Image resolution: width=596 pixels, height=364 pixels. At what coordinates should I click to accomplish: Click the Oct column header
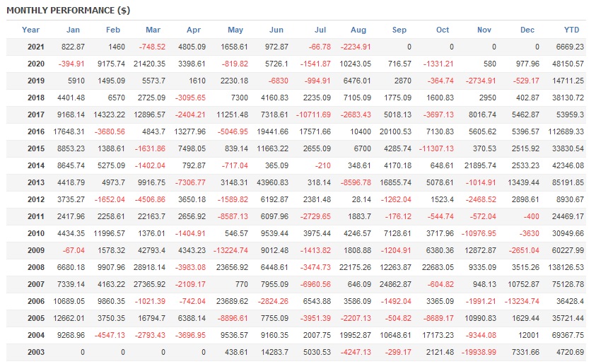tap(443, 30)
